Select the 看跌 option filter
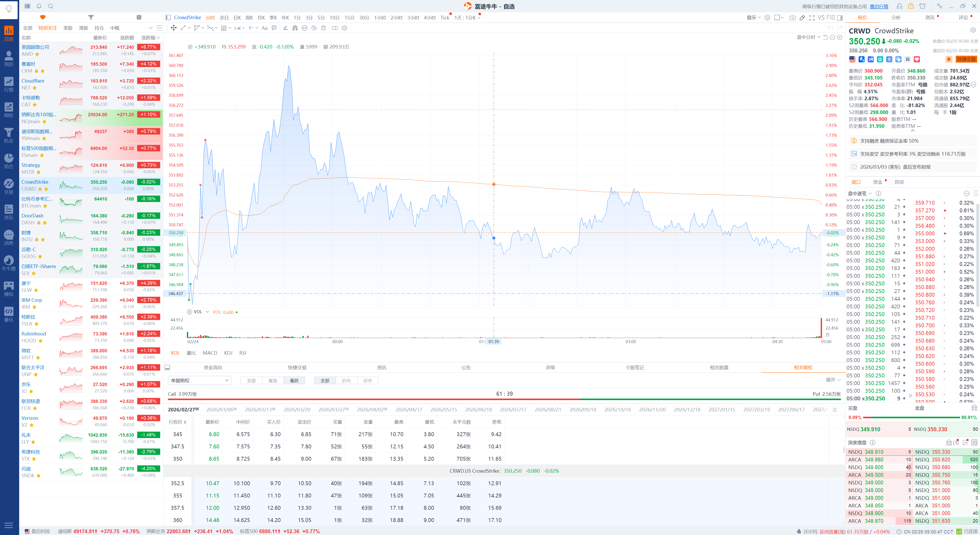The width and height of the screenshot is (980, 535). [294, 381]
